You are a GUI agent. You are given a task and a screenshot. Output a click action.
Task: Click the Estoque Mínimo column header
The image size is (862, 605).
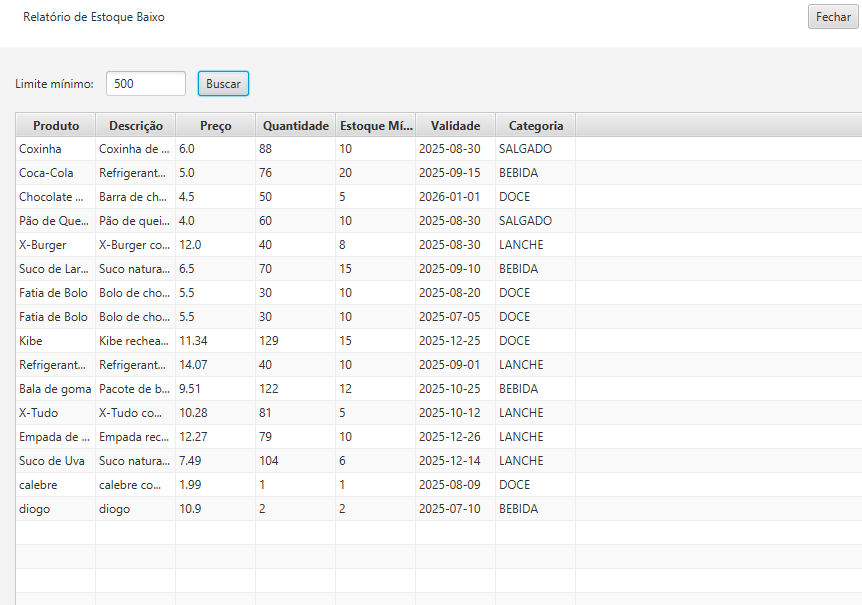(x=375, y=126)
